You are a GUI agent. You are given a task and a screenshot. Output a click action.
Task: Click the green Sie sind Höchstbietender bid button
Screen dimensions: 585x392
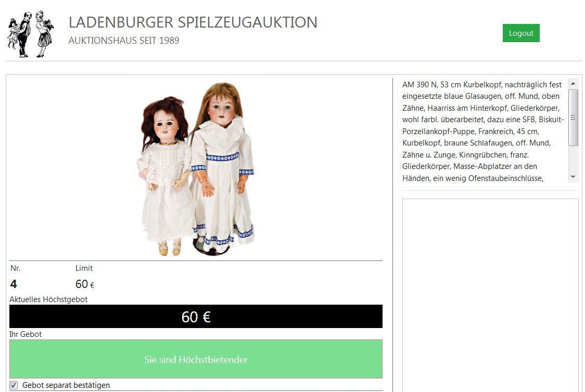coord(196,359)
